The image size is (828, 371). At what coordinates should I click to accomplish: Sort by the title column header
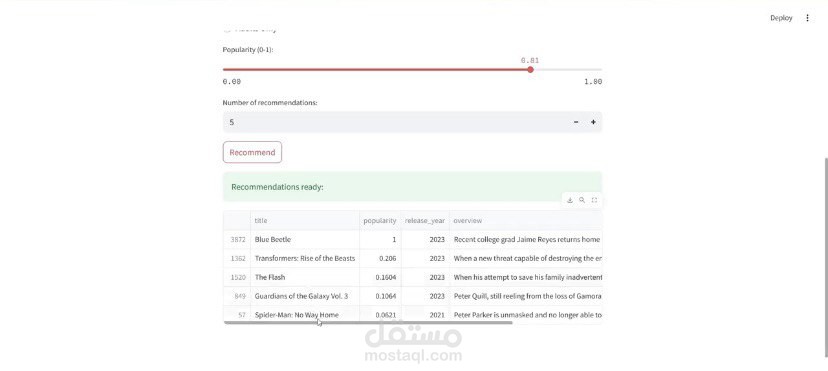tap(305, 221)
